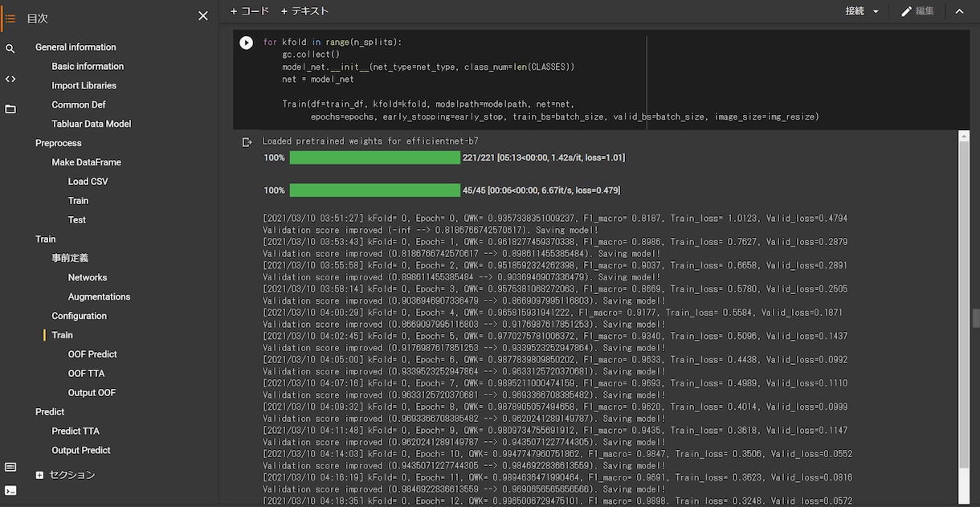Jump to Augmentations section
The height and width of the screenshot is (507, 980).
[100, 297]
